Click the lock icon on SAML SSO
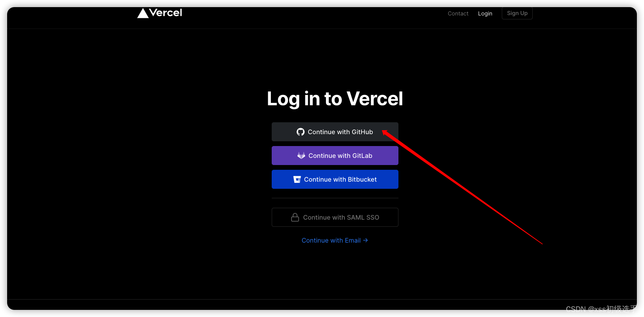This screenshot has height=317, width=644. (295, 217)
